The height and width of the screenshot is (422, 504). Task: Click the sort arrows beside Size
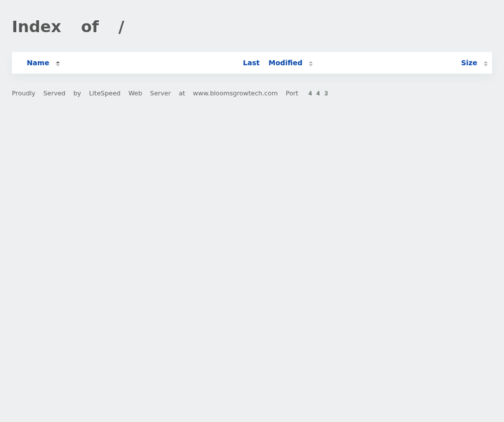(486, 63)
